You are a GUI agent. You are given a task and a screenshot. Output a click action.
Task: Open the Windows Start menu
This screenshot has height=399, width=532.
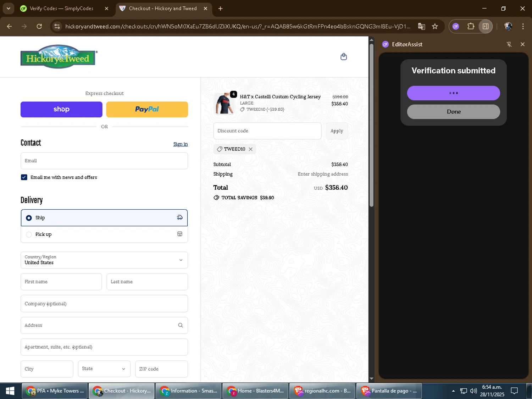coord(10,391)
